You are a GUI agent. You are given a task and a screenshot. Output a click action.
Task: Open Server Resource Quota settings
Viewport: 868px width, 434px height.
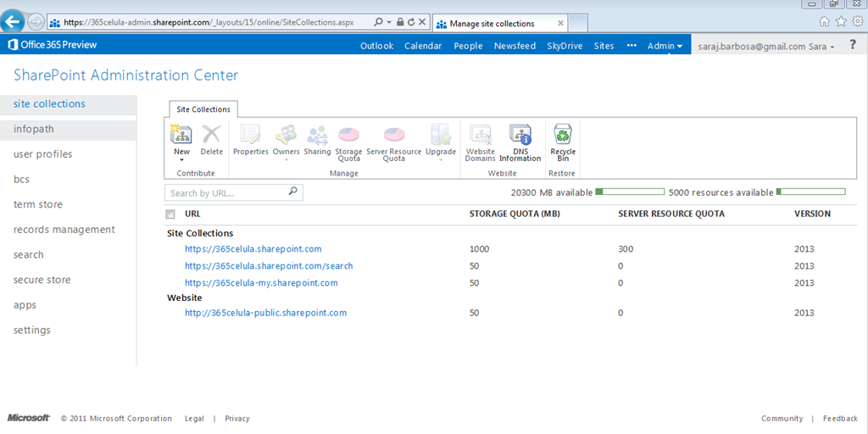pyautogui.click(x=393, y=136)
